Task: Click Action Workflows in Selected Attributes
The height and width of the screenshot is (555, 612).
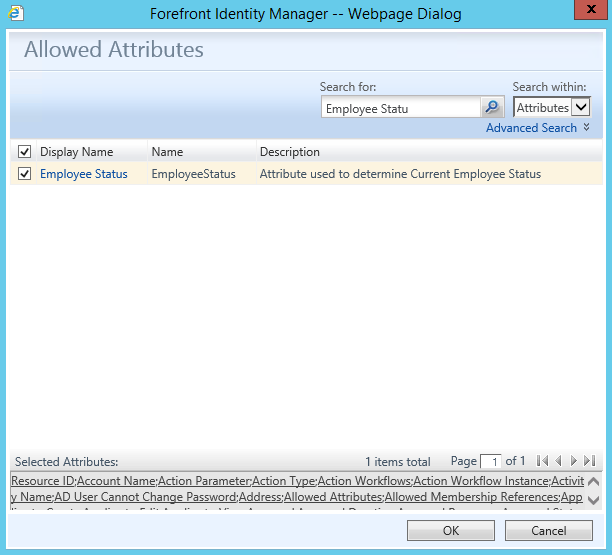Action: [364, 481]
